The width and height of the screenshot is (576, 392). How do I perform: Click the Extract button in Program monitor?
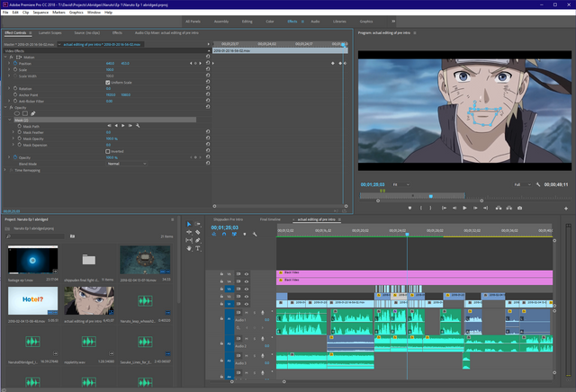click(x=509, y=208)
